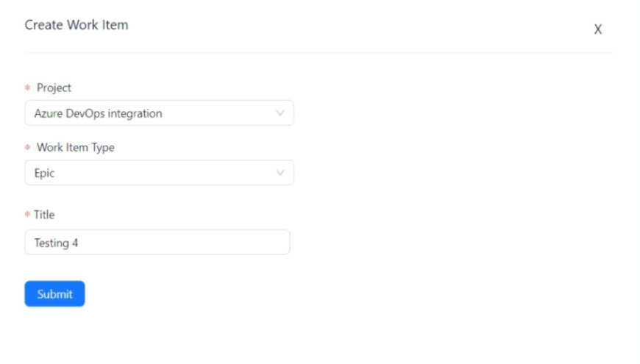Click the red asterisk beside Project

click(x=28, y=88)
